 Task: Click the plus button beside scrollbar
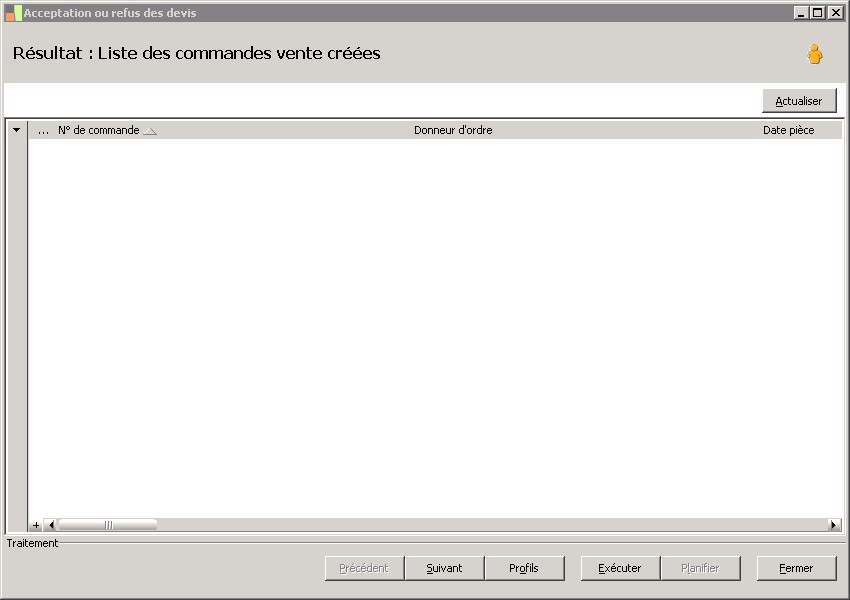(x=36, y=525)
